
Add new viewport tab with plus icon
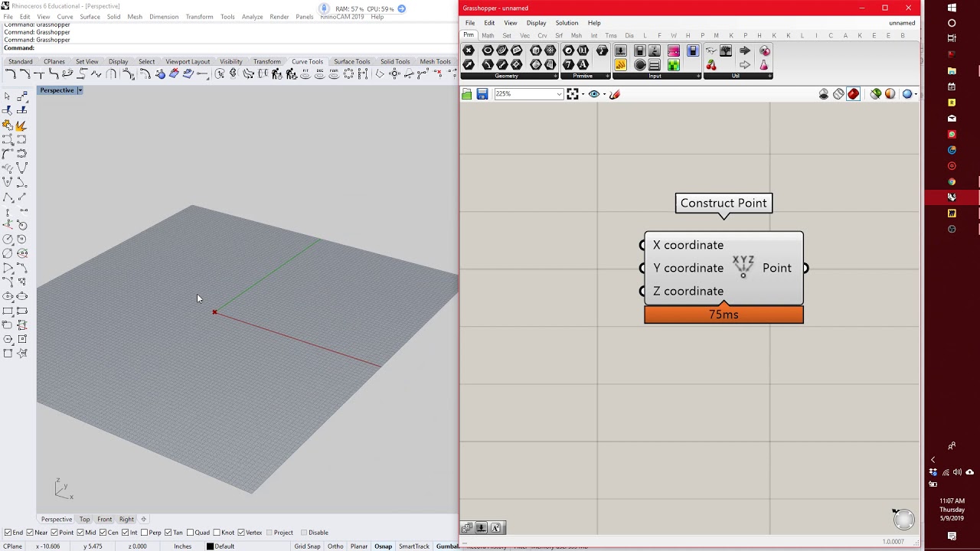143,520
